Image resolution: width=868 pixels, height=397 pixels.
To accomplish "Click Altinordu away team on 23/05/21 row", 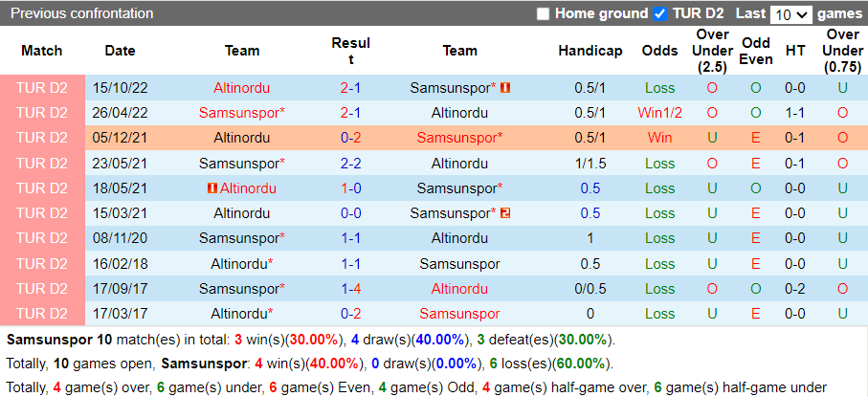I will coord(459,164).
